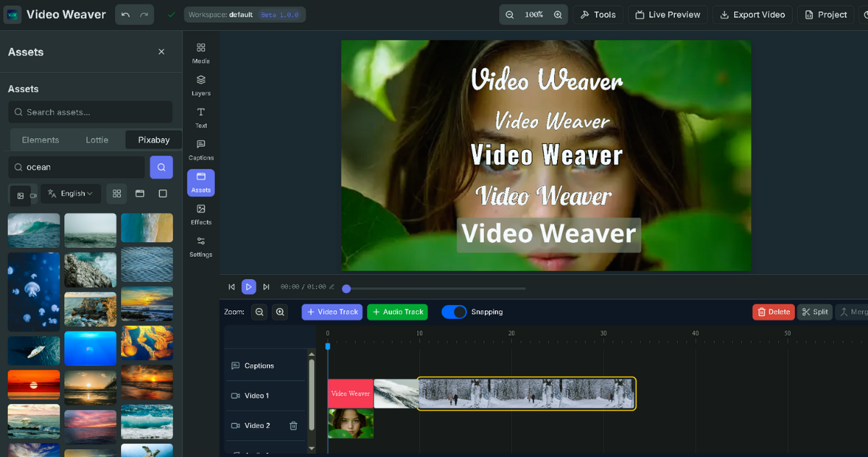Add a new Audio Track
The height and width of the screenshot is (457, 868).
[x=397, y=312]
